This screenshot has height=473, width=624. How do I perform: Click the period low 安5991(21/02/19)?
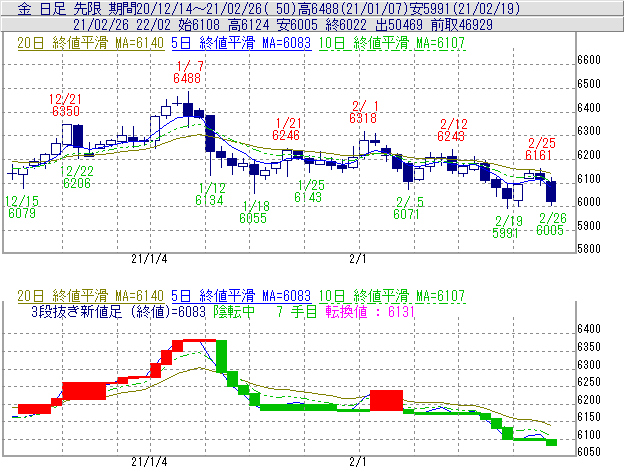click(465, 8)
